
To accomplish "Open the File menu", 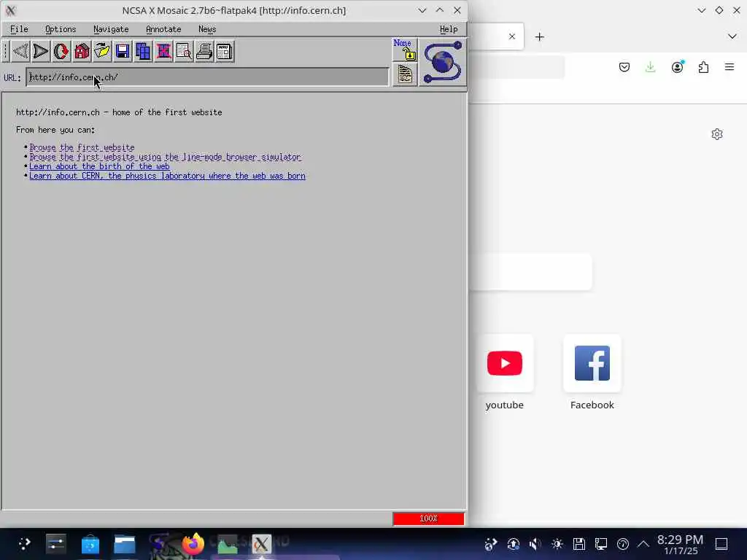I will [19, 29].
